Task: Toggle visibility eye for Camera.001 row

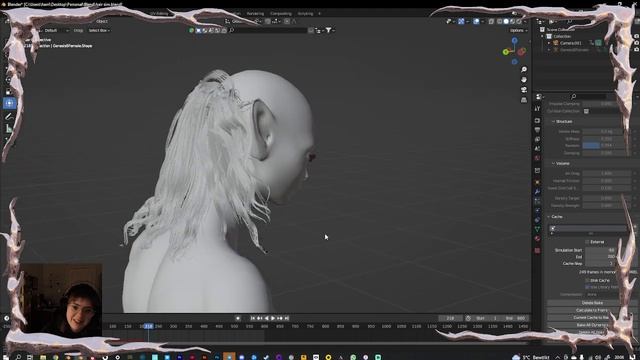Action: coord(637,43)
